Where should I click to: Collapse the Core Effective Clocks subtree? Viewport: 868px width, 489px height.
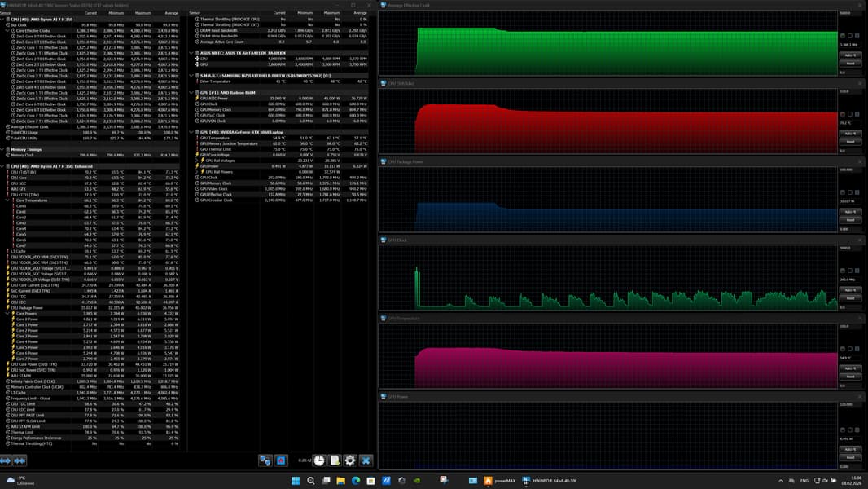pos(8,30)
